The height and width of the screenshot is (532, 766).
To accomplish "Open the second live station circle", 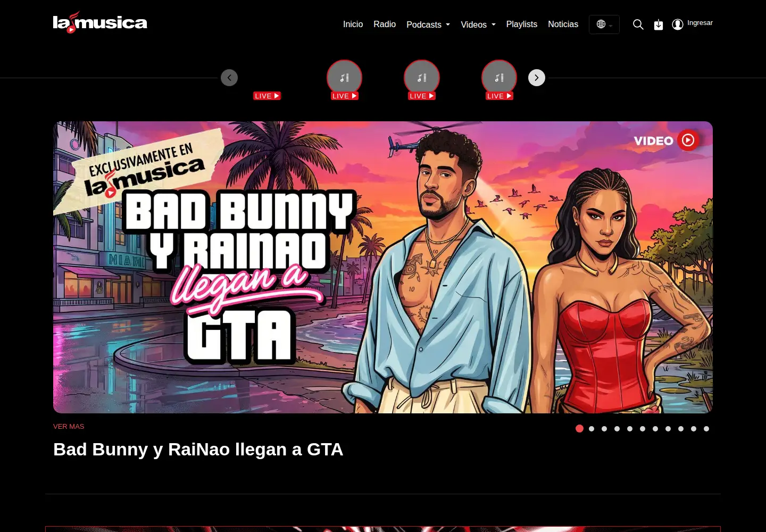I will (344, 78).
